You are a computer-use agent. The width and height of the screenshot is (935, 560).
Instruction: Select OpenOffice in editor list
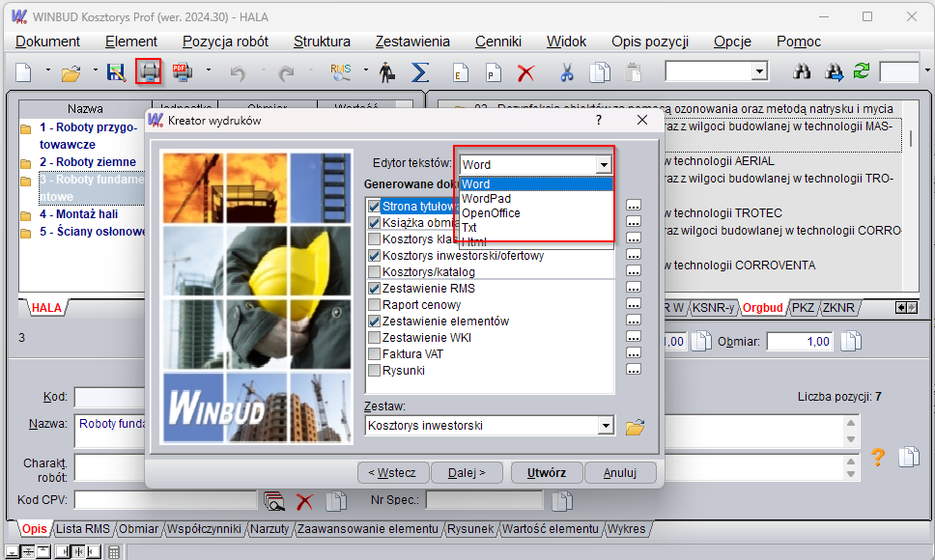pos(491,213)
